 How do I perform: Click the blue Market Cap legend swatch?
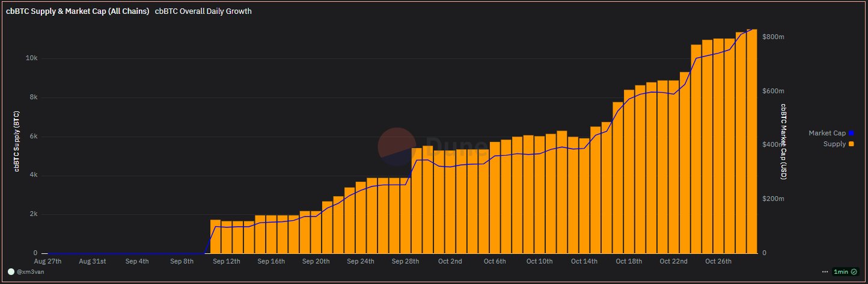(851, 134)
